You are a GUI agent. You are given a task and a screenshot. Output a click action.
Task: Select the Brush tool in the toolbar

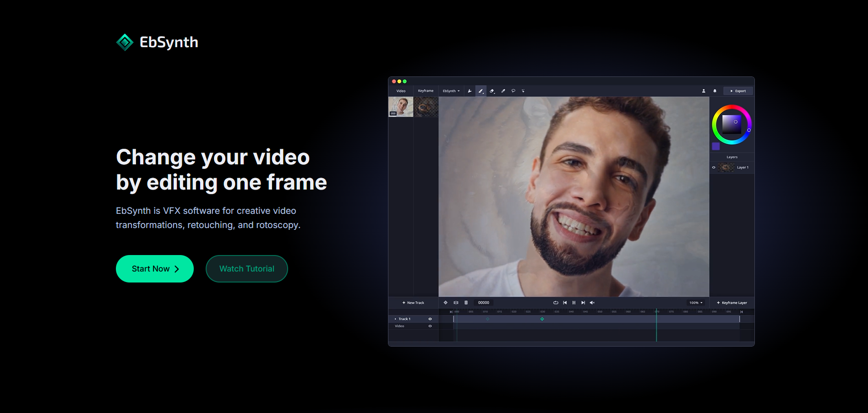(x=480, y=91)
